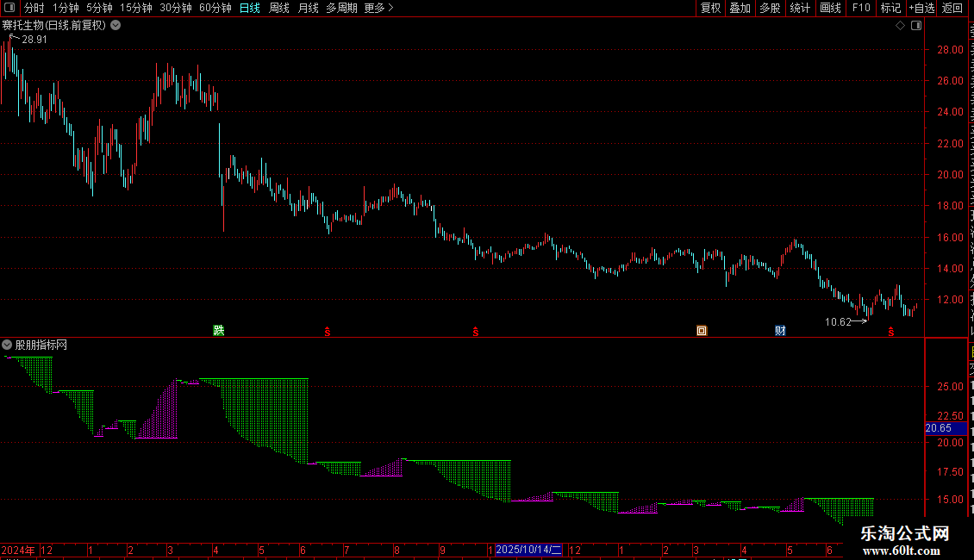Click the diamond marker icon
Image resolution: width=974 pixels, height=560 pixels.
coord(900,26)
